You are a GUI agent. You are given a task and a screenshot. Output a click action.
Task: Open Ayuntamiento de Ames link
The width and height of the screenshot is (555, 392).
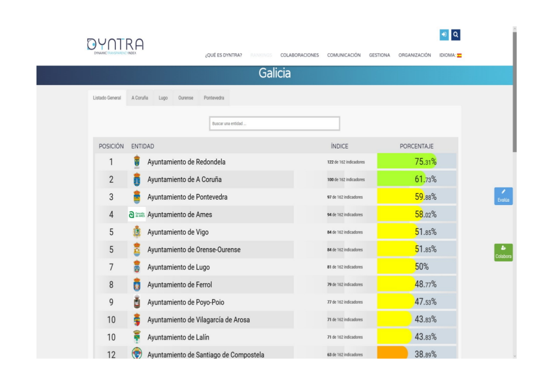coord(179,215)
